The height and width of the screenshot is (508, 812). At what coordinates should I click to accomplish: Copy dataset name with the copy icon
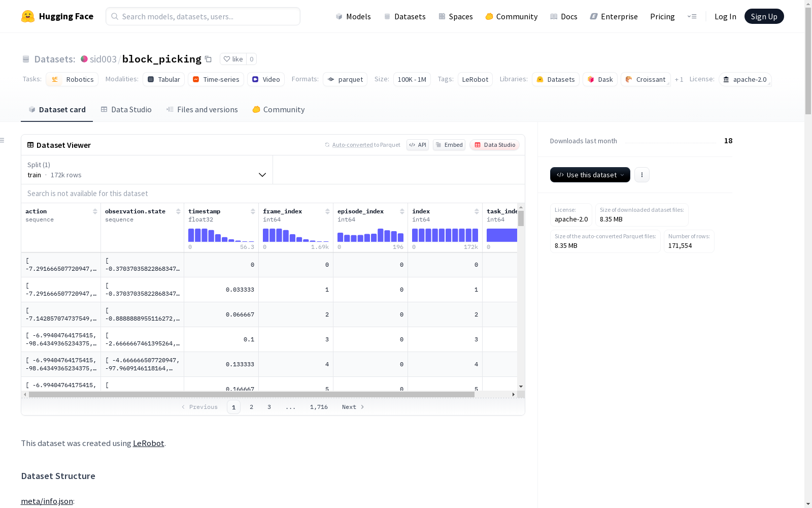coord(208,59)
